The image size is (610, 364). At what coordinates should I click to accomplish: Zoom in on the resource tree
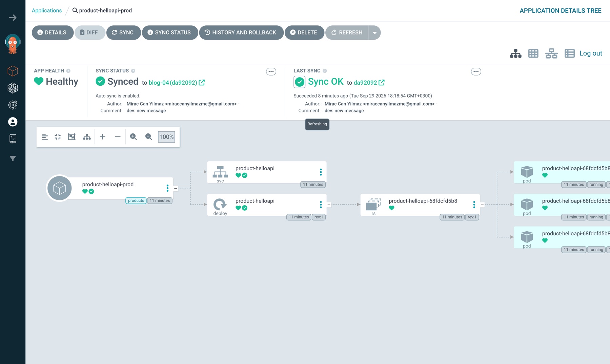tap(134, 137)
